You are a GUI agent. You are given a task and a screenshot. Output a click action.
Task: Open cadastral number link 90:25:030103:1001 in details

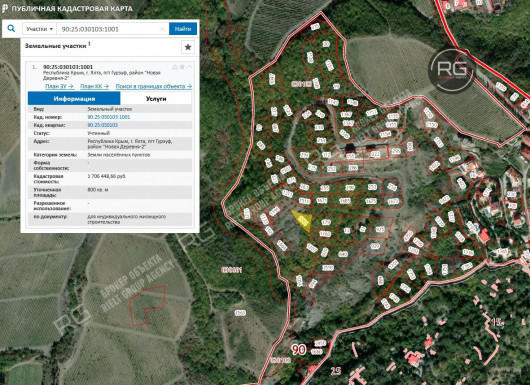click(109, 117)
